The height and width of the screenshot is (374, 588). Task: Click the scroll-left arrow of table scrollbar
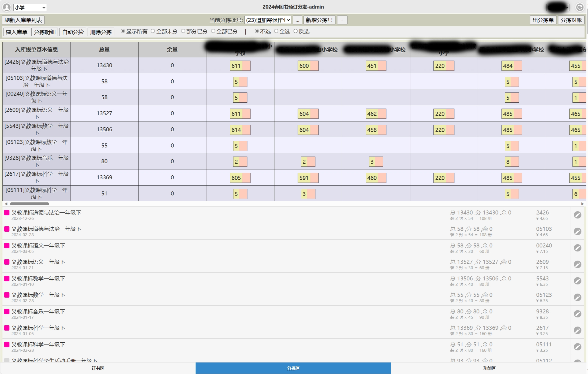6,204
